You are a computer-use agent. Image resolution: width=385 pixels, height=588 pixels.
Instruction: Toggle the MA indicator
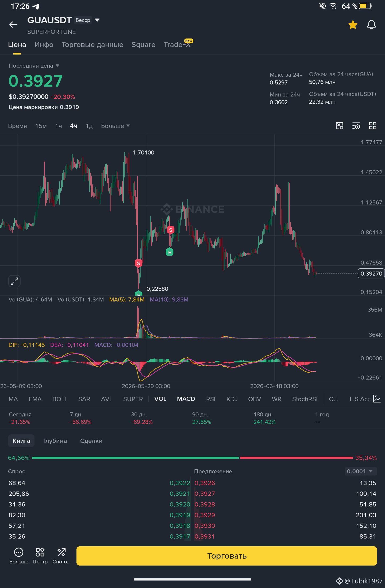[x=13, y=399]
